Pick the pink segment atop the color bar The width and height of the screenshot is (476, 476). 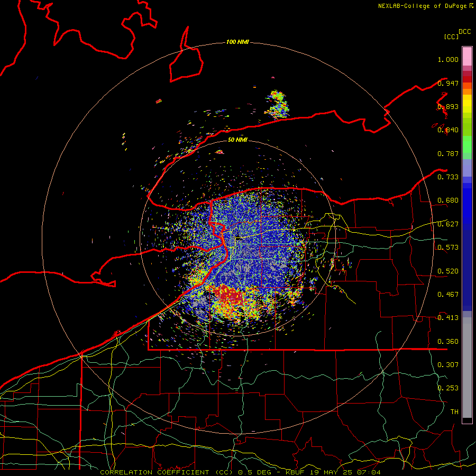pyautogui.click(x=467, y=56)
